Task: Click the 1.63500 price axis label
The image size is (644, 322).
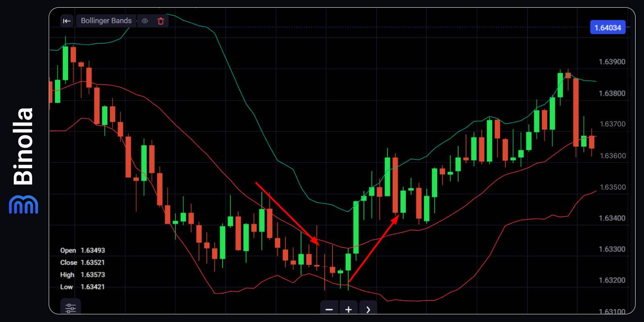Action: pyautogui.click(x=613, y=187)
